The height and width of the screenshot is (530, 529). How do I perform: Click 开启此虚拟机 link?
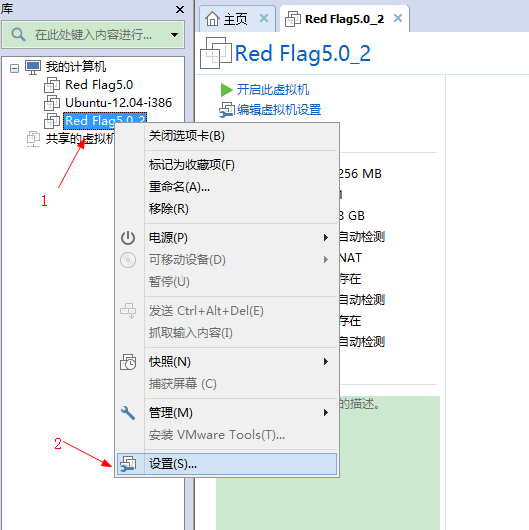(273, 90)
